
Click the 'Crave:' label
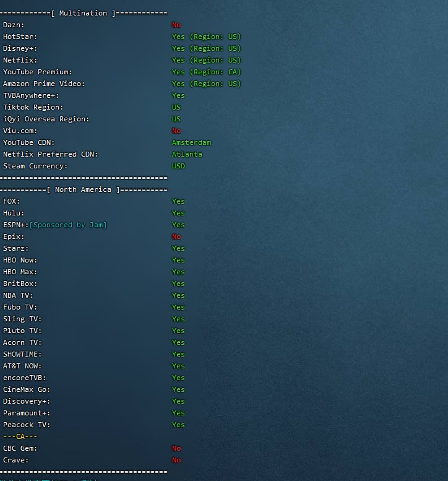15,460
